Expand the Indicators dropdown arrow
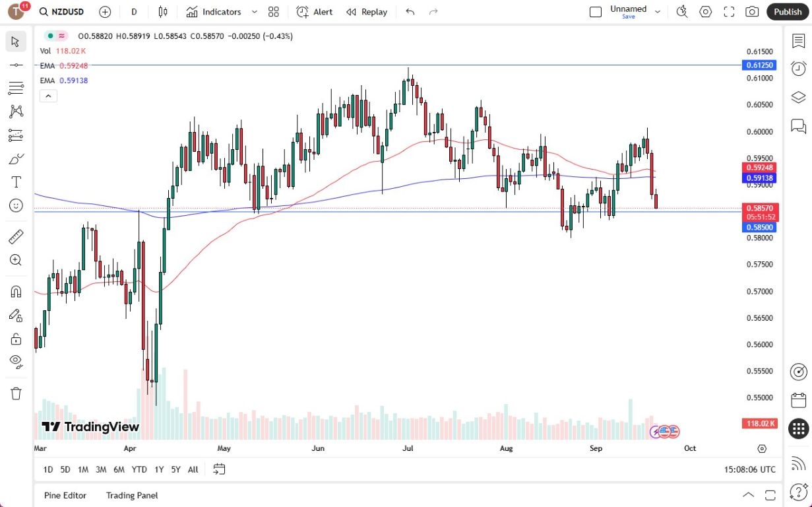This screenshot has height=507, width=812. pyautogui.click(x=254, y=11)
